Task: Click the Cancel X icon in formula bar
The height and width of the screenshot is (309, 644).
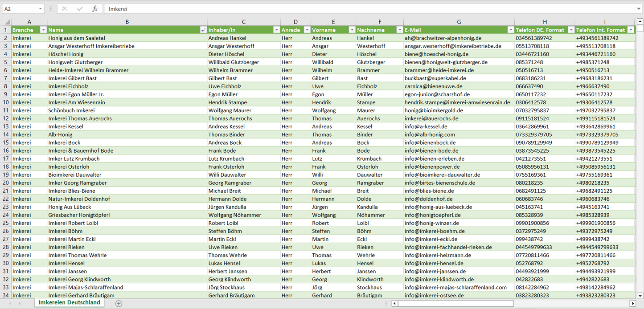Action: pos(65,9)
